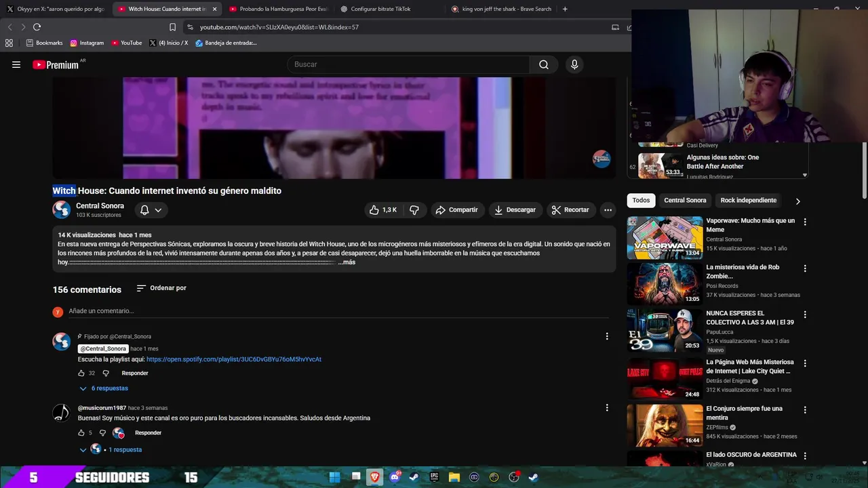
Task: Click Central Sonora channel name link
Action: 100,206
